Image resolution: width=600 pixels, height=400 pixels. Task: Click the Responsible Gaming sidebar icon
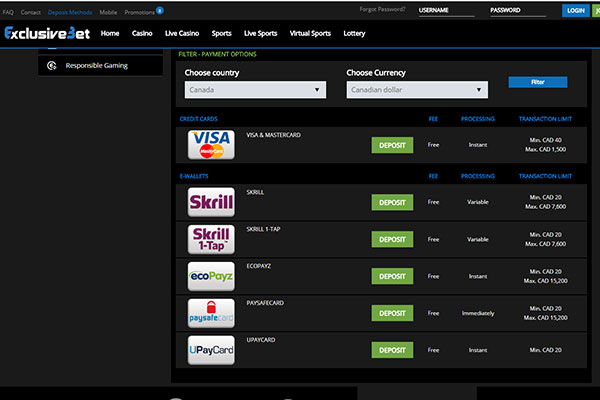(52, 65)
